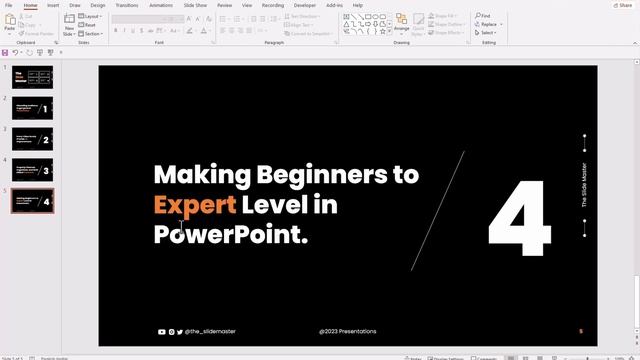Open the Section dropdown

coord(91,33)
